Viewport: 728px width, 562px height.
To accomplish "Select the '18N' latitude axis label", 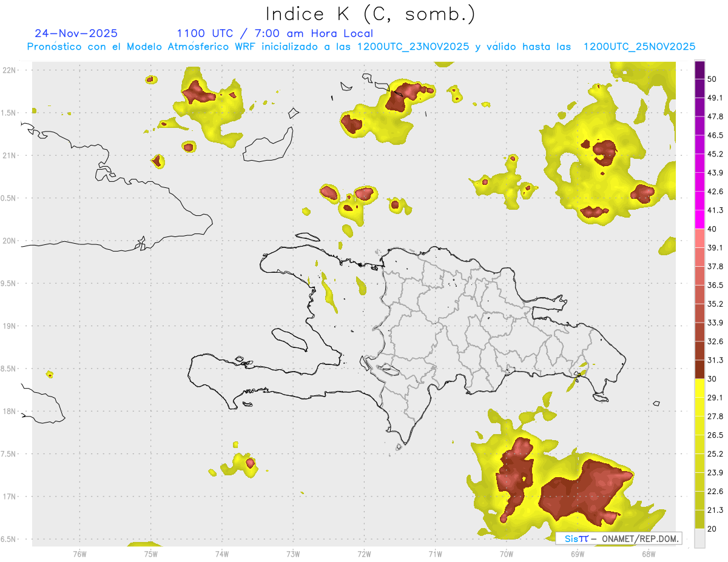I will [9, 411].
